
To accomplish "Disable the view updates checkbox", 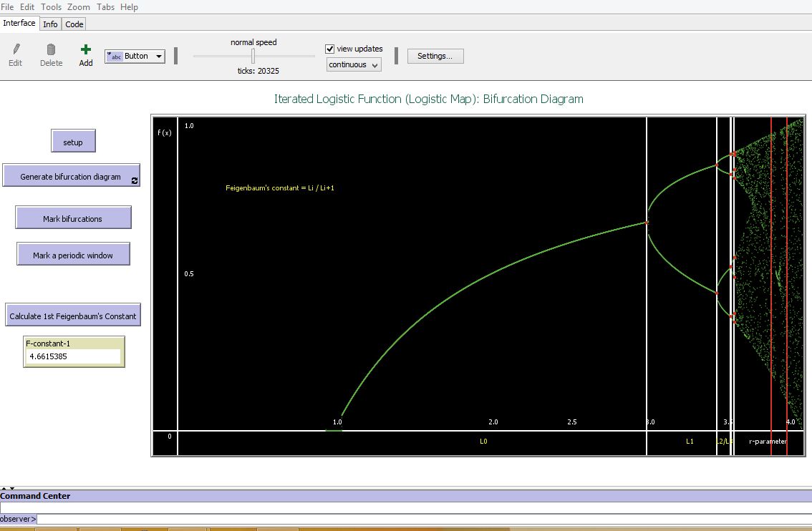I will (x=330, y=49).
